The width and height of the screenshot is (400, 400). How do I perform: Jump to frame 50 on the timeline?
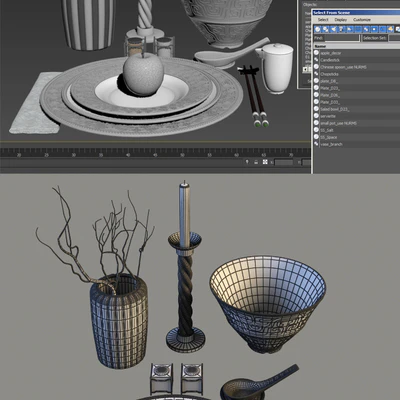182,155
